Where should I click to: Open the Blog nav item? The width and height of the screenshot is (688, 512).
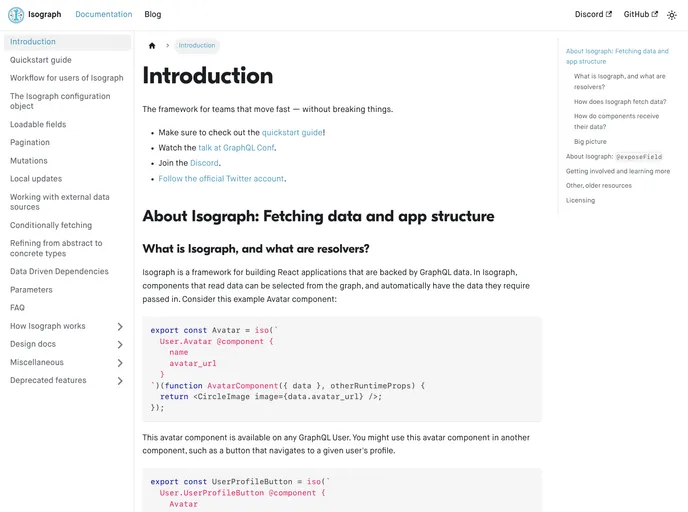[153, 14]
